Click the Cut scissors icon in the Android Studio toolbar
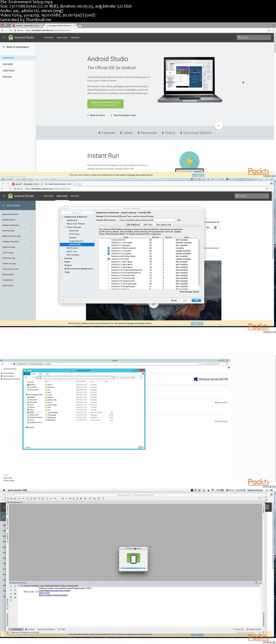 [x=28, y=498]
